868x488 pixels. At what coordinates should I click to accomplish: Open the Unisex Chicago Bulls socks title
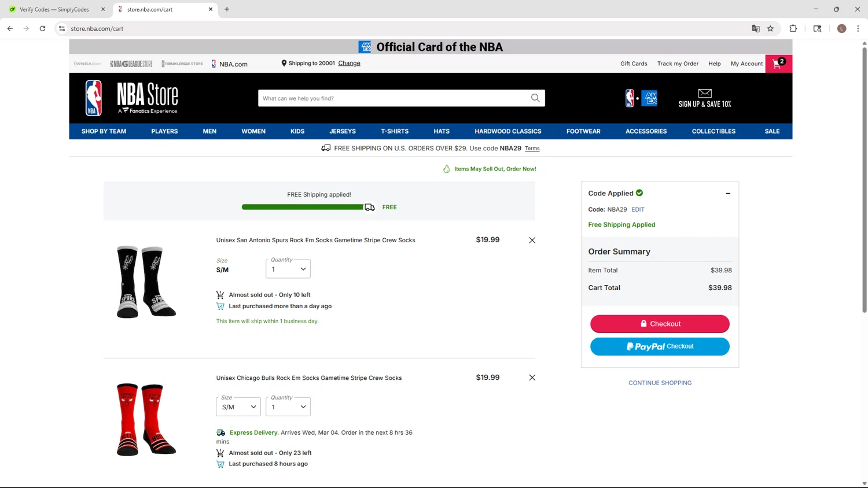[x=309, y=378]
